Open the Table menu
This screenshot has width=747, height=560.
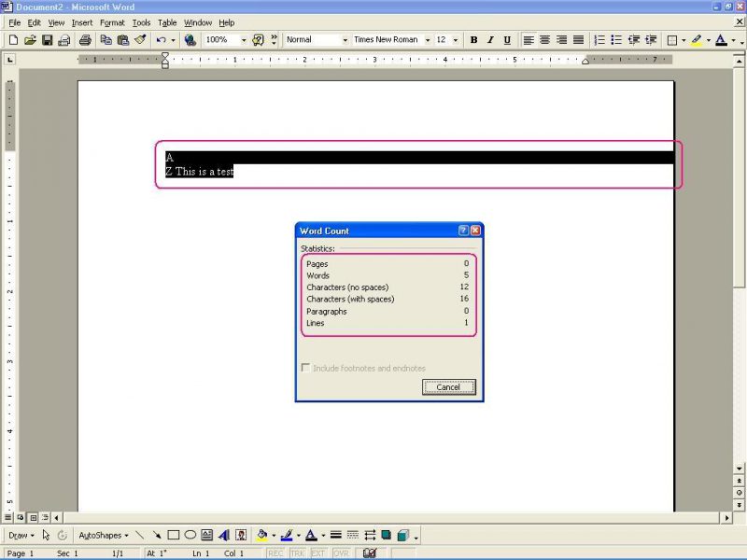(166, 22)
